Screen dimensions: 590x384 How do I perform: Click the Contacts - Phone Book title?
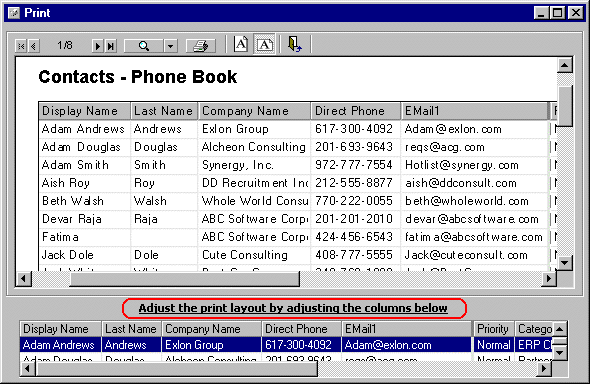tap(138, 77)
